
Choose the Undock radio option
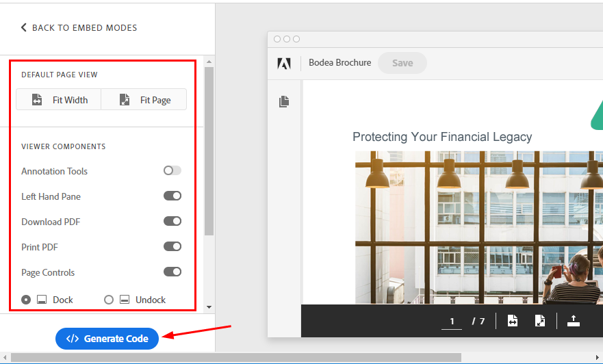109,300
